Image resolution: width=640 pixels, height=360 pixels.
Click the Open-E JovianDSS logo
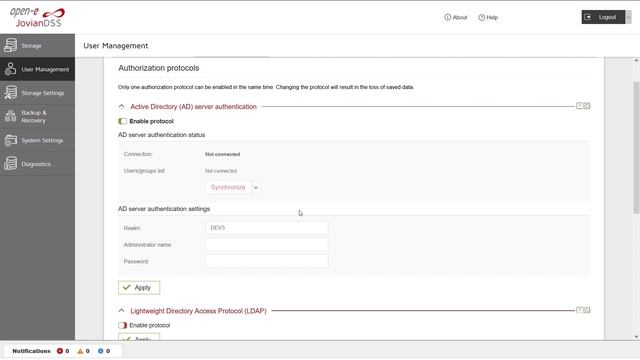[37, 18]
